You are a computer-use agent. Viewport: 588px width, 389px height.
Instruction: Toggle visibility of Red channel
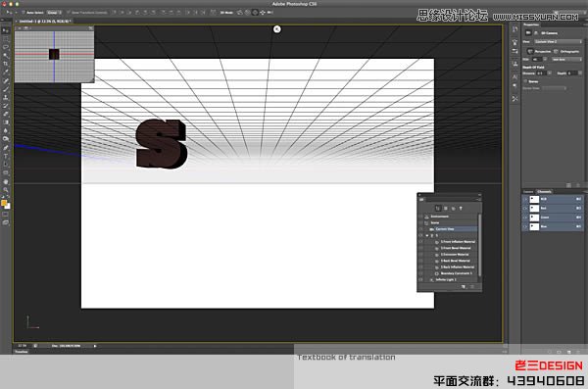[525, 208]
